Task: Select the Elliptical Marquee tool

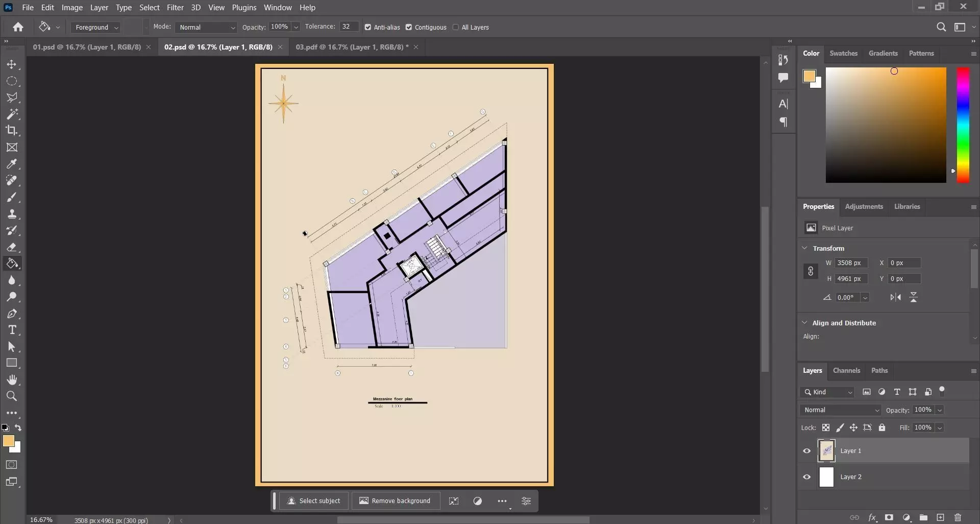Action: click(12, 81)
